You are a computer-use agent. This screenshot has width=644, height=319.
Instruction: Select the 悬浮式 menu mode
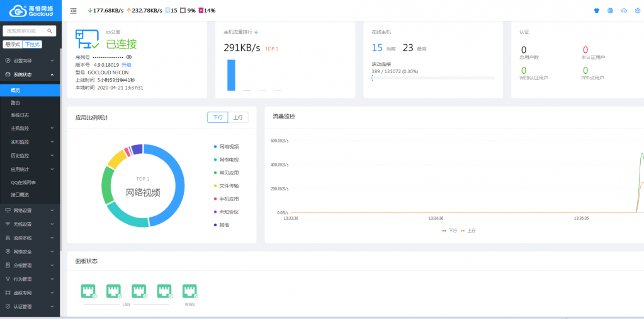click(13, 44)
